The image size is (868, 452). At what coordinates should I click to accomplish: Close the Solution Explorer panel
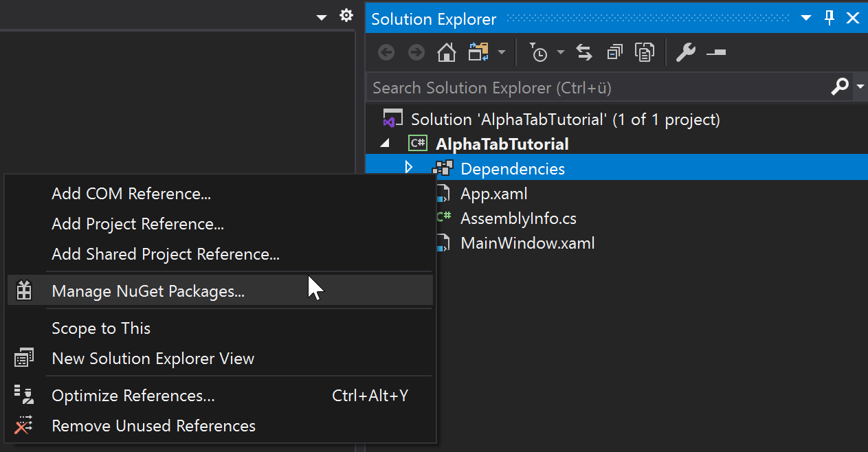point(853,18)
